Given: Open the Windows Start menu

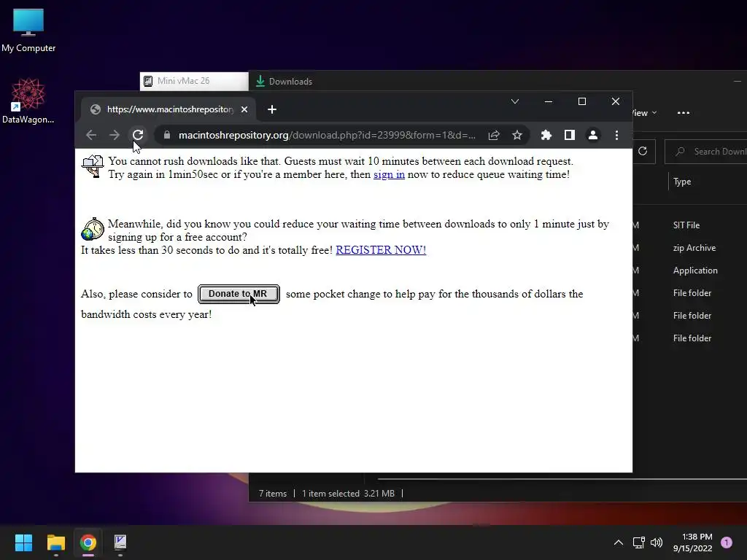Looking at the screenshot, I should pyautogui.click(x=23, y=542).
